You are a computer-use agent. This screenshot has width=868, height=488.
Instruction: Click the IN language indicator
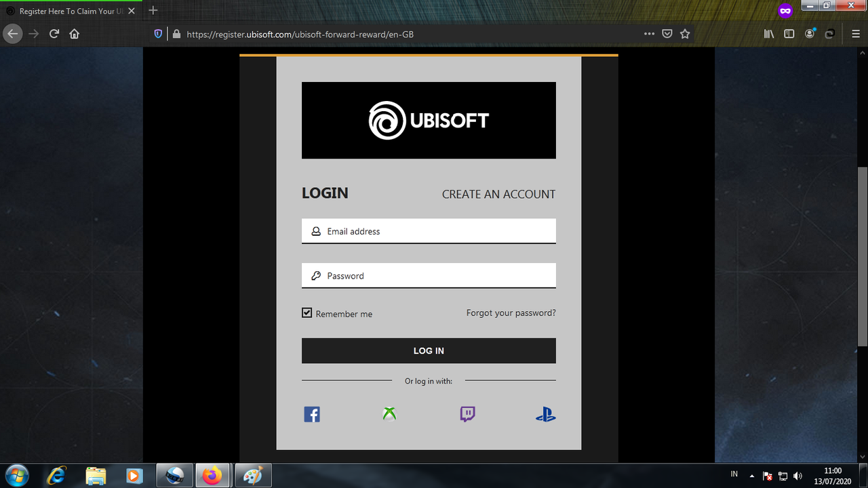click(734, 473)
